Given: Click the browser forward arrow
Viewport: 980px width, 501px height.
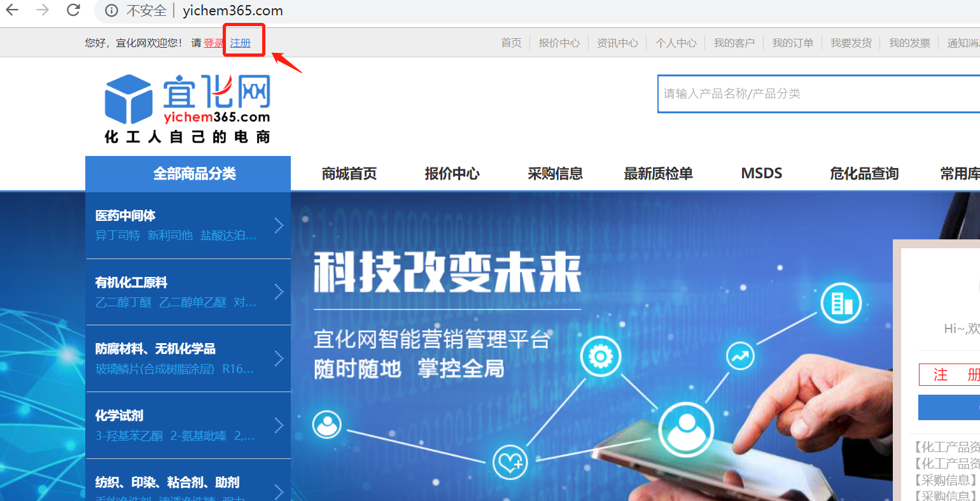Looking at the screenshot, I should 43,10.
